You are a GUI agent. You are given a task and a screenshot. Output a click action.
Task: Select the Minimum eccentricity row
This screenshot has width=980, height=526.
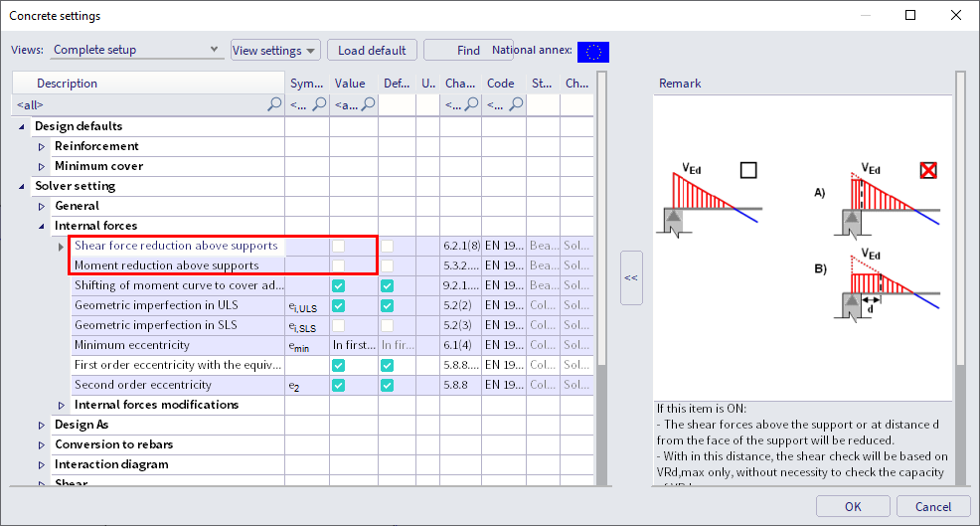pos(179,345)
